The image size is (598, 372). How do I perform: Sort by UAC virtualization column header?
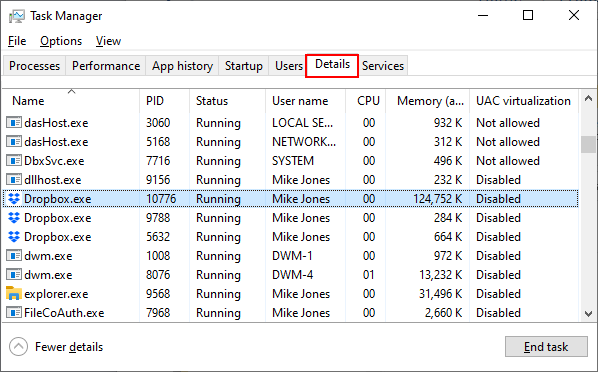pos(523,101)
